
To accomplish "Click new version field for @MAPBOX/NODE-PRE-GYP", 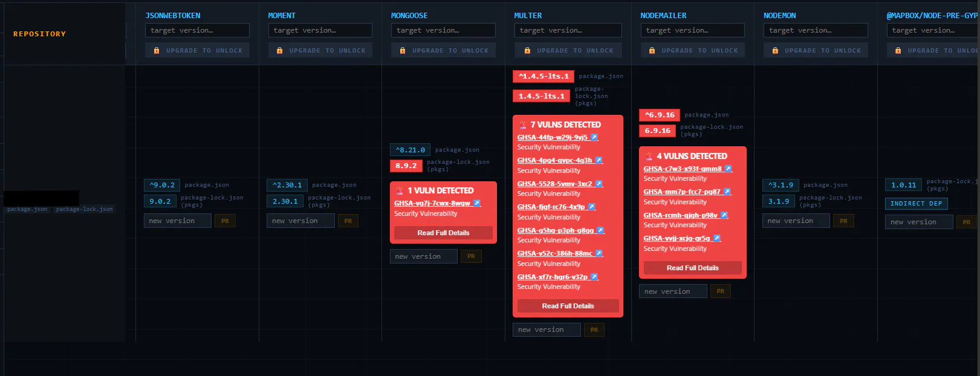I will pos(919,222).
